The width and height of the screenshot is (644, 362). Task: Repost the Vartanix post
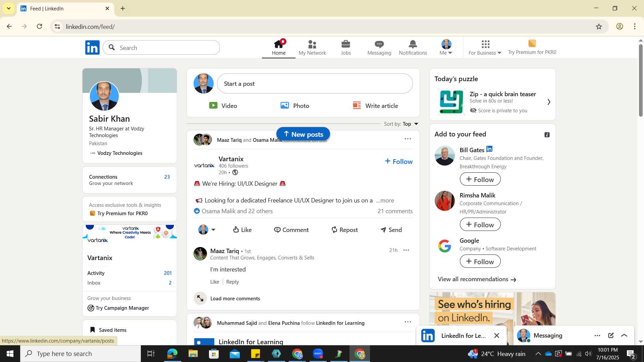pos(344,230)
